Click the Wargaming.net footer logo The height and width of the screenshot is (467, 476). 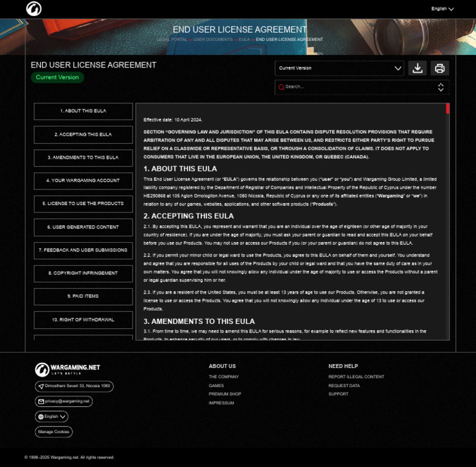[68, 369]
